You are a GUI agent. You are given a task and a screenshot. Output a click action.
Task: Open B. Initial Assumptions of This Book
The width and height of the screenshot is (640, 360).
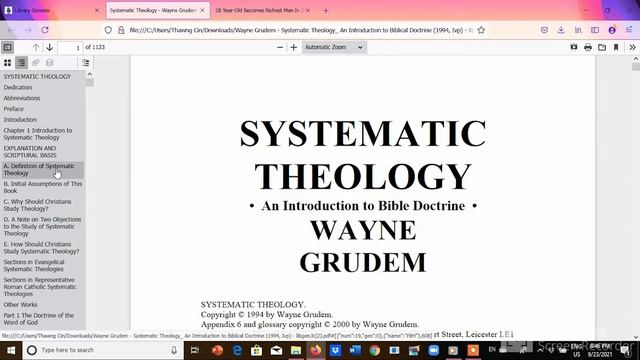pos(43,187)
